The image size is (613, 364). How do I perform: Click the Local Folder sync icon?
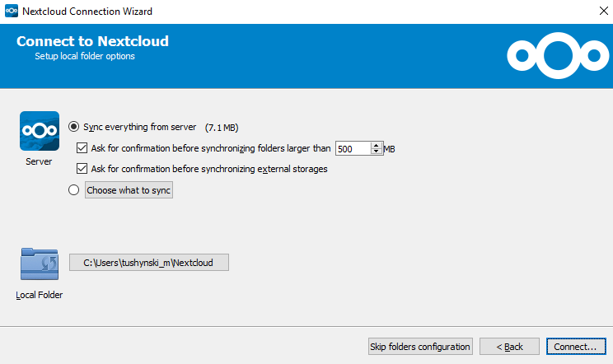point(40,264)
